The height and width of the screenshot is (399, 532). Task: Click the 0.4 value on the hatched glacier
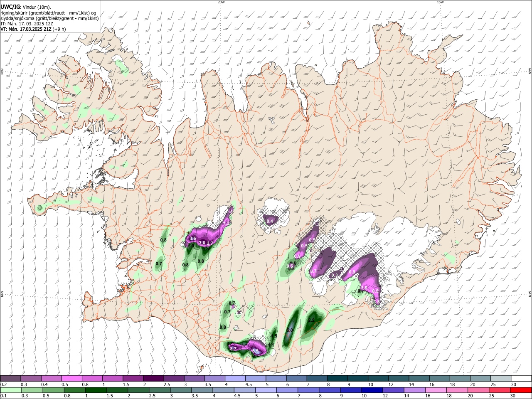tap(270, 221)
